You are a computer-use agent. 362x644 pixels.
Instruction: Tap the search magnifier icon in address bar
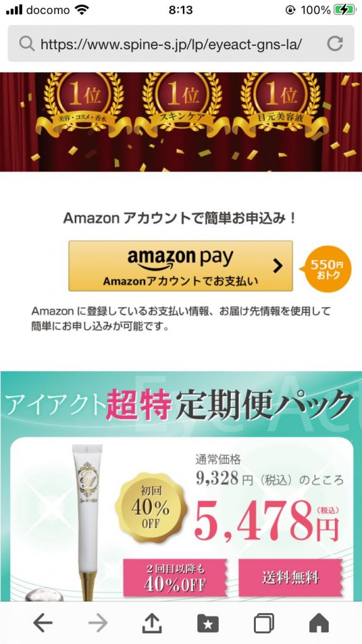pyautogui.click(x=26, y=43)
